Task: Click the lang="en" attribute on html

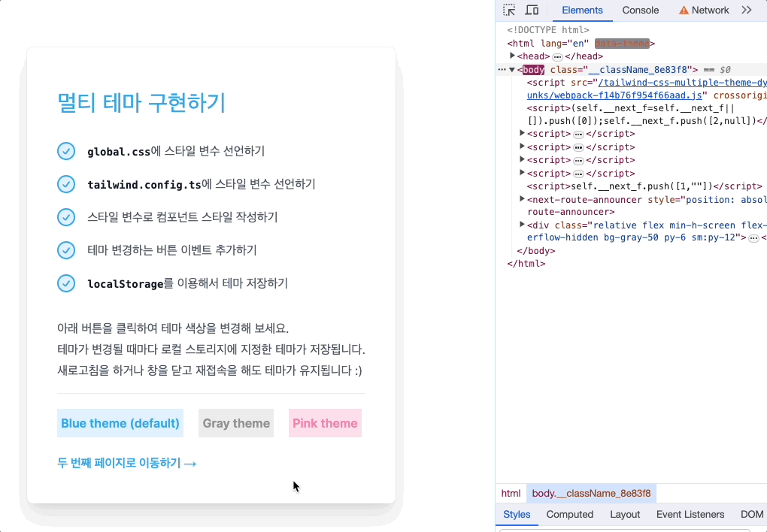Action: pos(565,44)
